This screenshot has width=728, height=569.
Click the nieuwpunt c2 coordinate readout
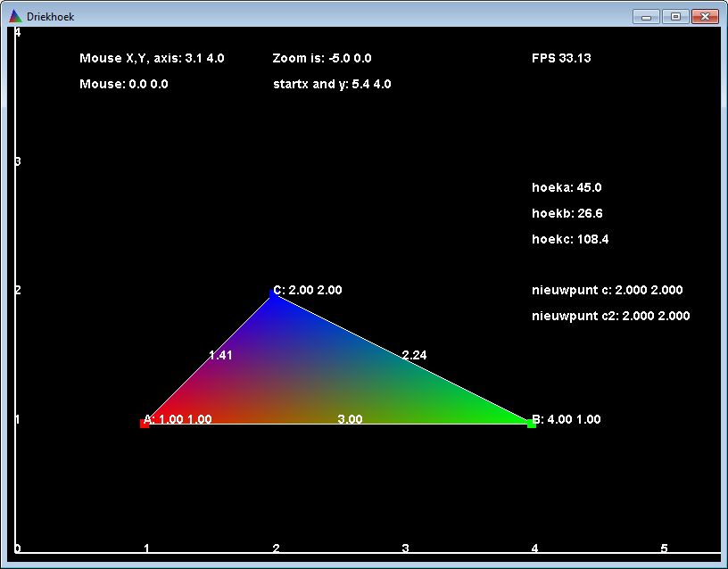coord(610,316)
